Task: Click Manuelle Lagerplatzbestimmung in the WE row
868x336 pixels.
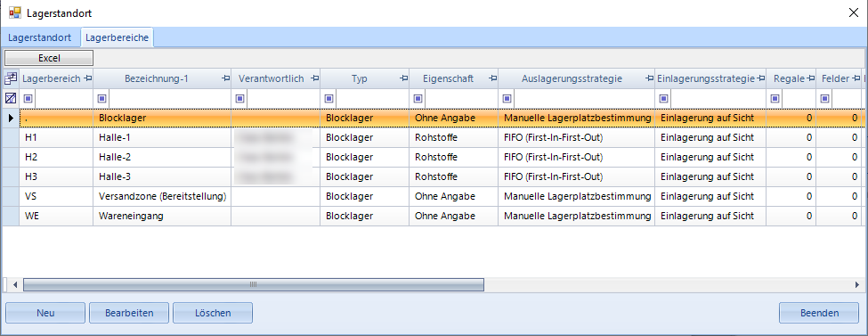Action: 576,217
